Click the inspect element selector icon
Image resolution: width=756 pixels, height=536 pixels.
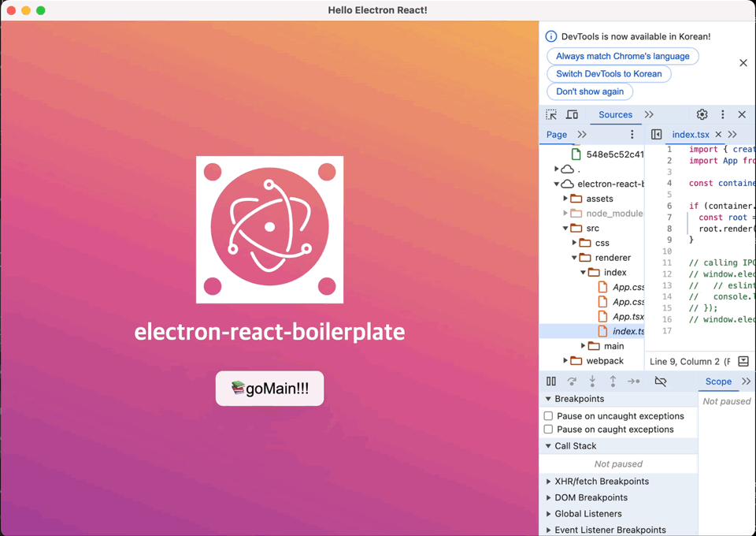point(551,114)
